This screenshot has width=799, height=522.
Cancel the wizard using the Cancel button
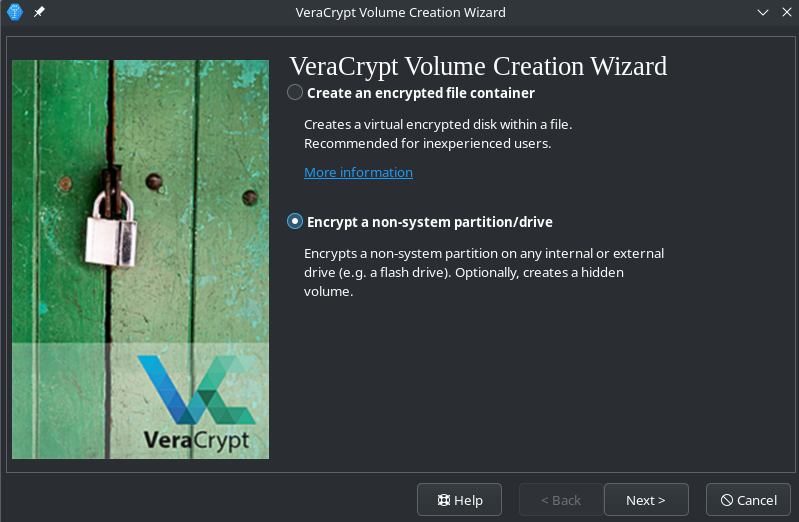point(748,500)
